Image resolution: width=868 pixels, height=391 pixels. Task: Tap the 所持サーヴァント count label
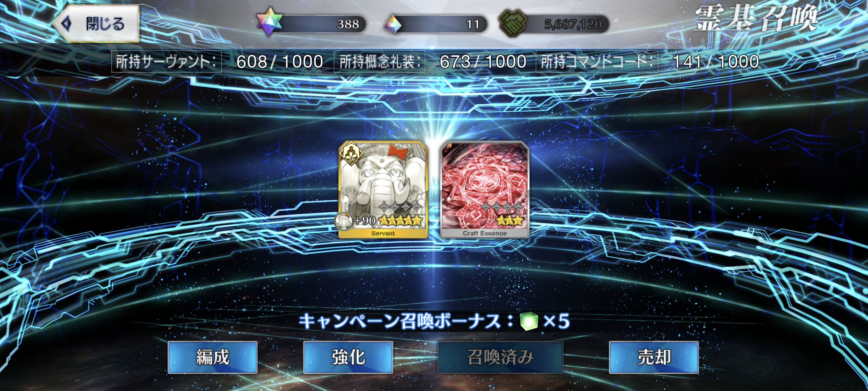(x=166, y=62)
